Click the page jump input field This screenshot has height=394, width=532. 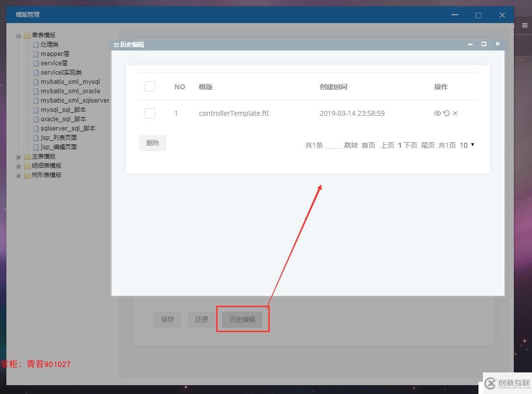[x=334, y=145]
